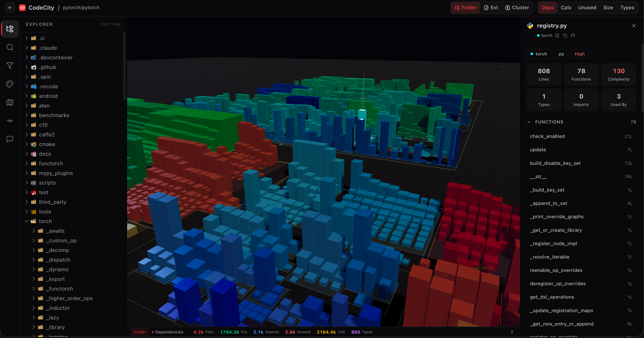Open the map view sidebar icon
This screenshot has width=644, height=338.
pyautogui.click(x=10, y=102)
